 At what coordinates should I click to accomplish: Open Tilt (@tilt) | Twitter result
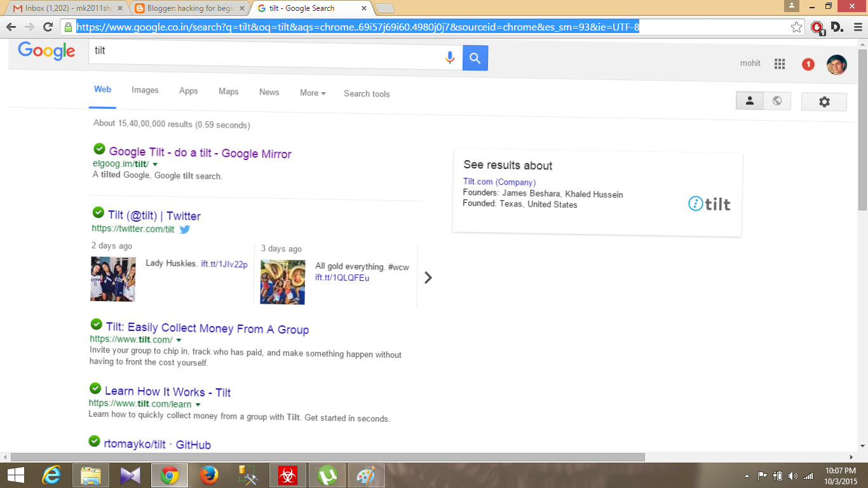154,216
